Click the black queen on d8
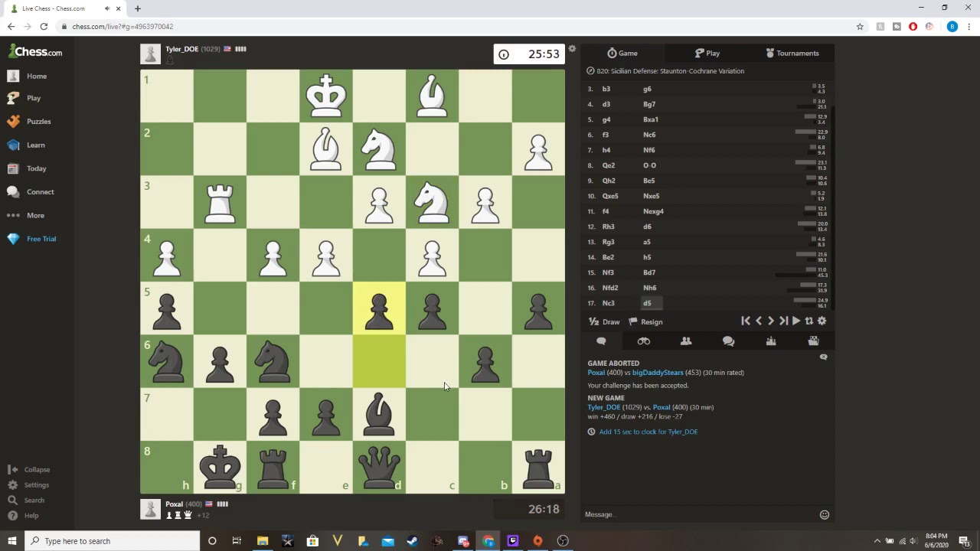 tap(379, 467)
